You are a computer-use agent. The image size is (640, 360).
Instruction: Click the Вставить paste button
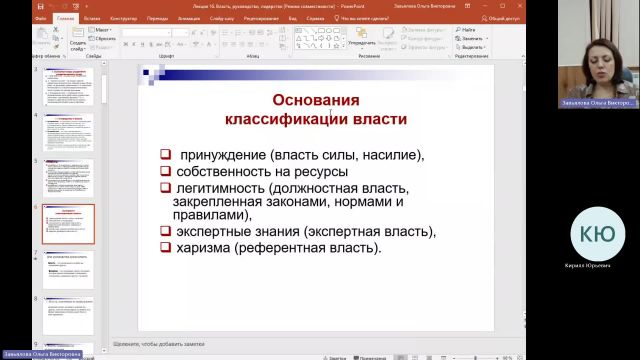click(x=42, y=38)
